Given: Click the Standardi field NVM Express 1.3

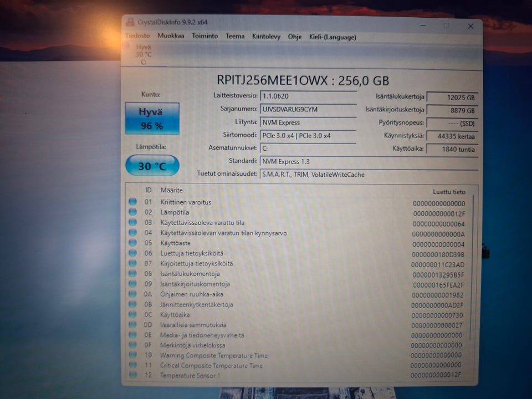Looking at the screenshot, I should pos(369,161).
